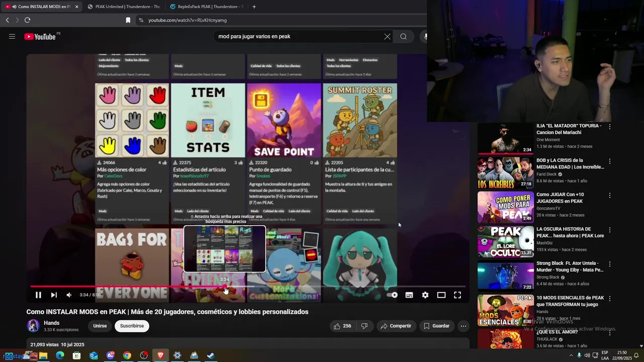Toggle the autoplay switch in player
Image resolution: width=644 pixels, height=362 pixels.
(x=392, y=295)
